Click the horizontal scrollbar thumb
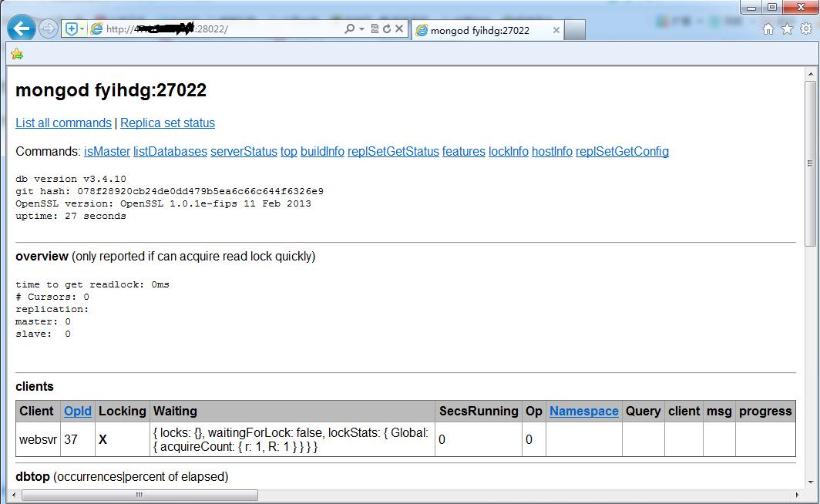Image resolution: width=820 pixels, height=504 pixels. click(x=139, y=495)
